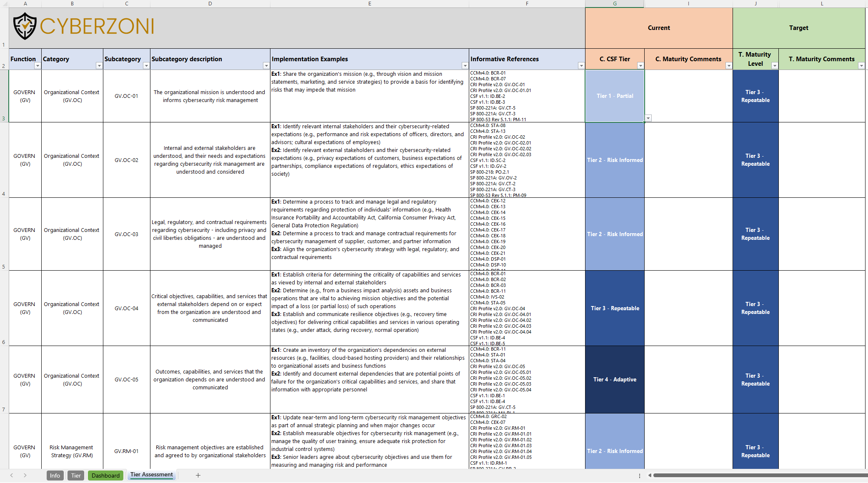Screen dimensions: 868x483
Task: Expand cell dropdown for Tier 1 - Partial
Action: tap(648, 118)
